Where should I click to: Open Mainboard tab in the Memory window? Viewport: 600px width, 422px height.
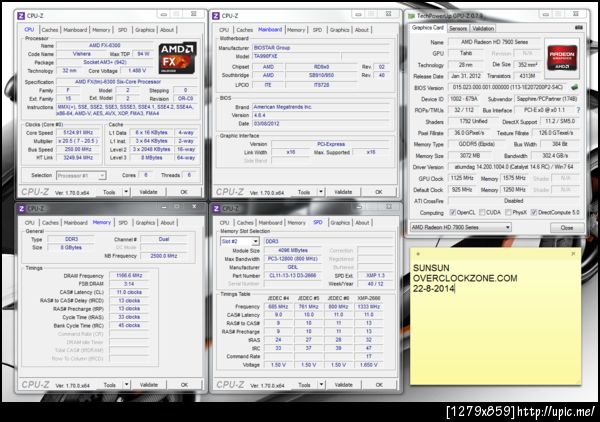click(75, 223)
